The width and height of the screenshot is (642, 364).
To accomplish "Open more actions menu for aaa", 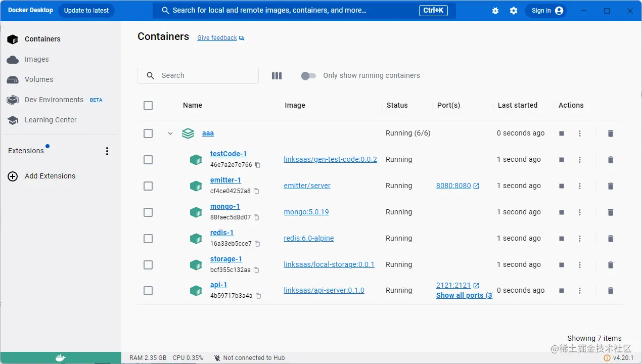I will 580,133.
